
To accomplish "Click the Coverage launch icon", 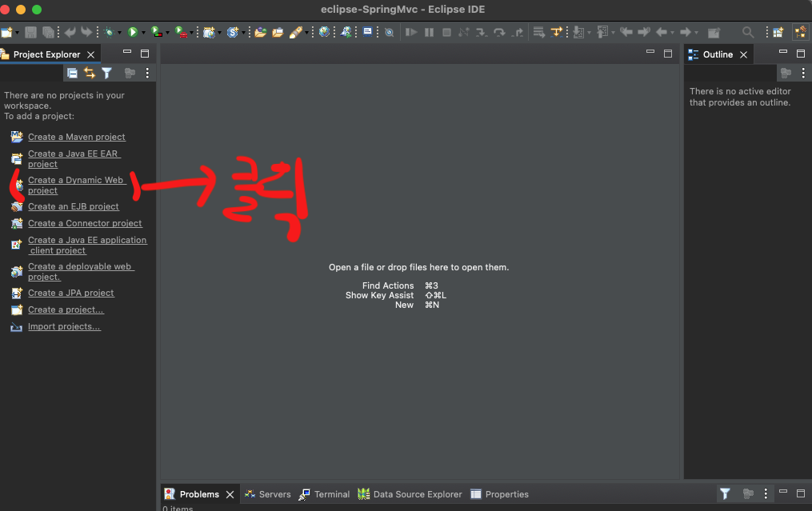I will (156, 33).
